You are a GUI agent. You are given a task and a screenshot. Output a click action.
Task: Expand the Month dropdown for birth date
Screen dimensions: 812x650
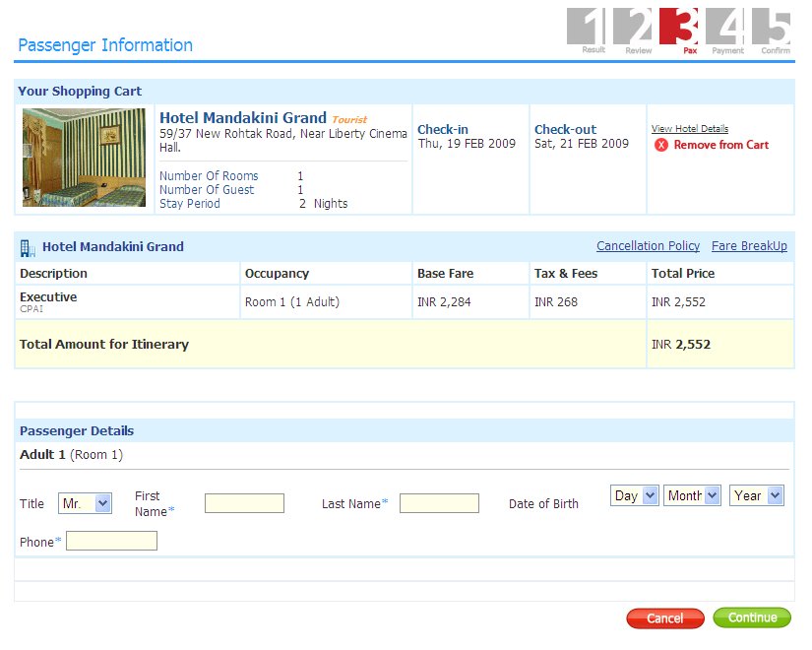pos(692,495)
